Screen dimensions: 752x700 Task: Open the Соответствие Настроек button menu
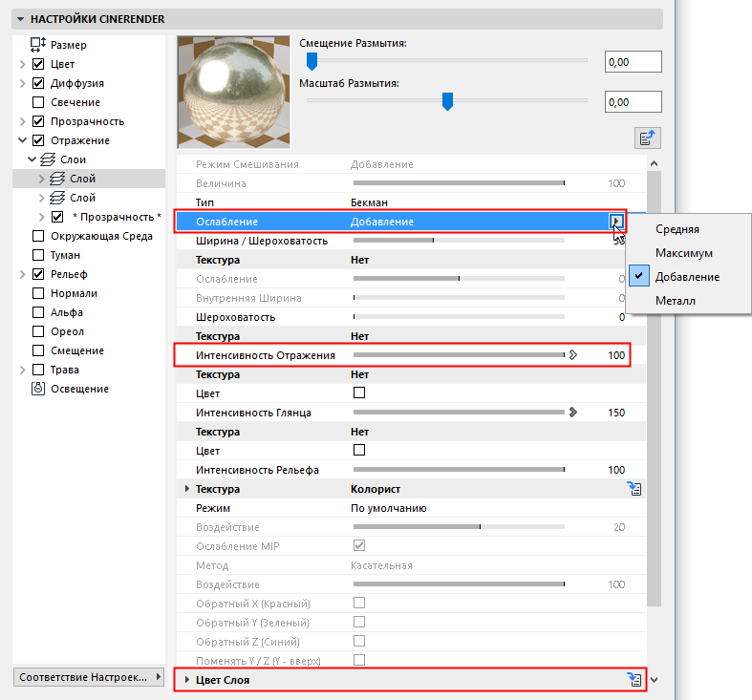(x=89, y=677)
